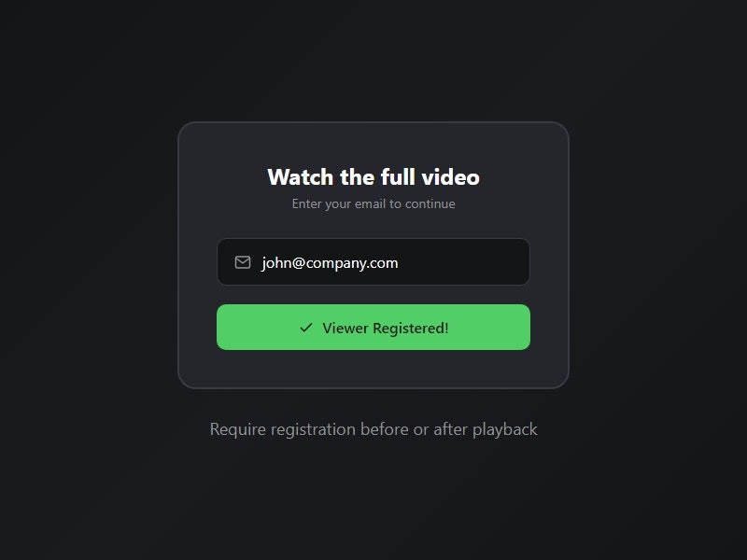Select the 'Watch the full video' heading
This screenshot has width=747, height=560.
click(x=373, y=177)
